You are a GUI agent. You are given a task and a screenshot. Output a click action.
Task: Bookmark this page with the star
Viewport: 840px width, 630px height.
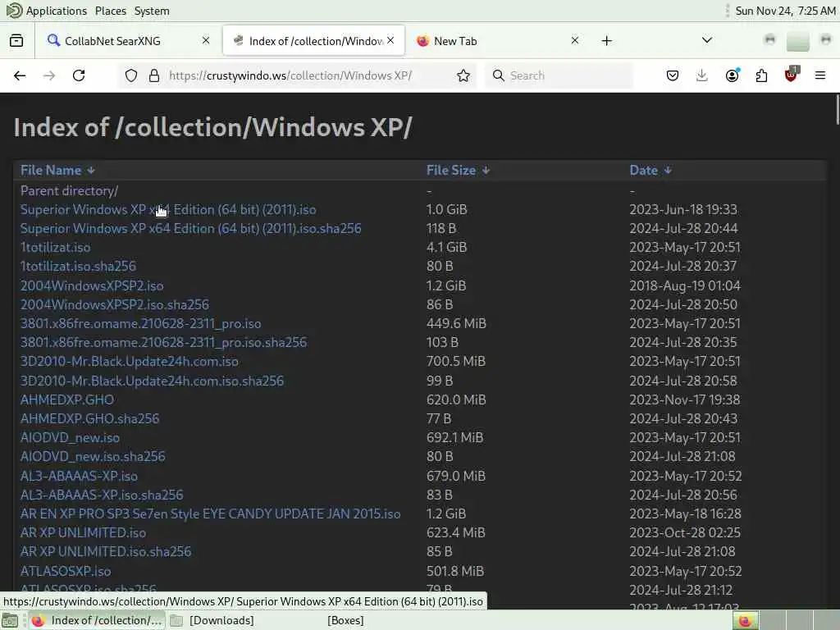(463, 75)
